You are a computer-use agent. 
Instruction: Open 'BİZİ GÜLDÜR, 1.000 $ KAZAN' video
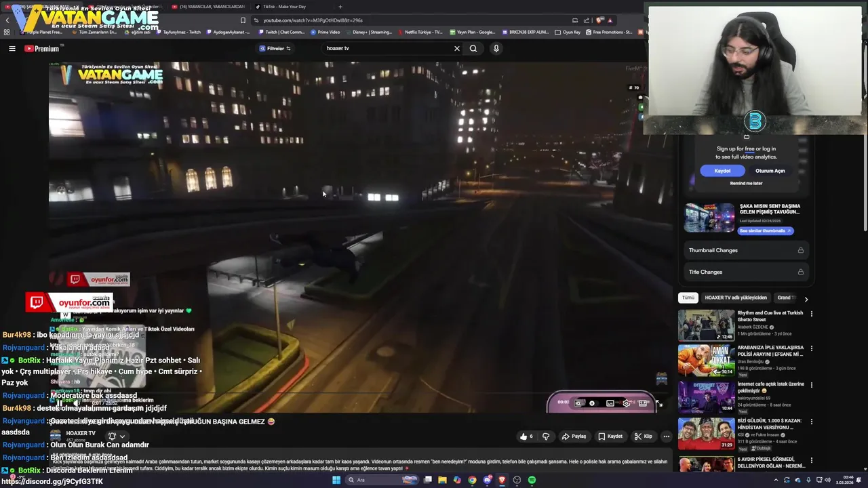tap(769, 424)
